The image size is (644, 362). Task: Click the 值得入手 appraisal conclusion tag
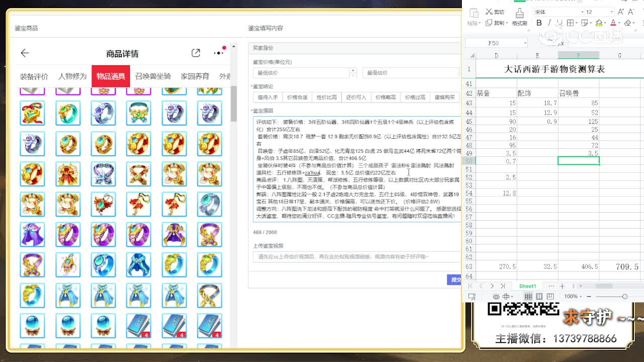point(268,97)
